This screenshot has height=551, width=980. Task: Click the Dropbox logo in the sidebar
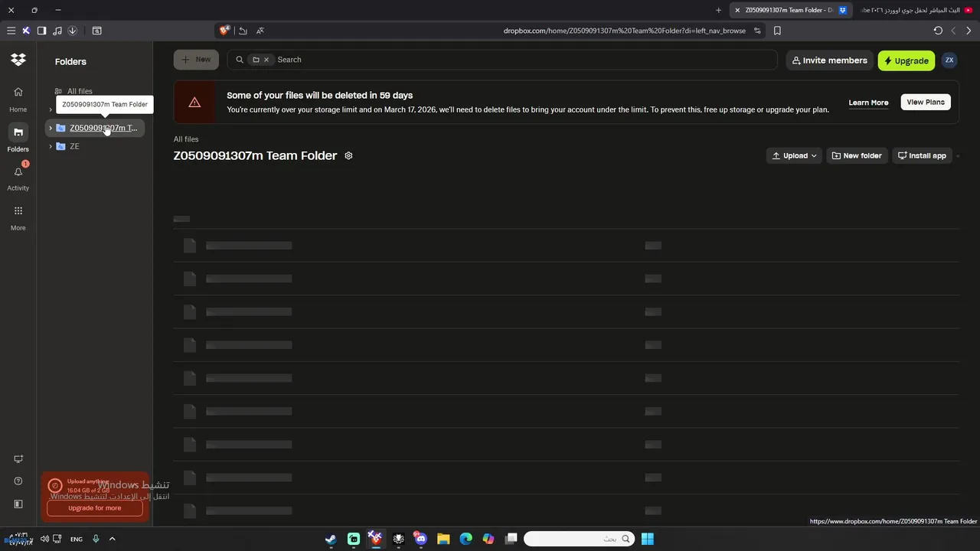[x=18, y=60]
